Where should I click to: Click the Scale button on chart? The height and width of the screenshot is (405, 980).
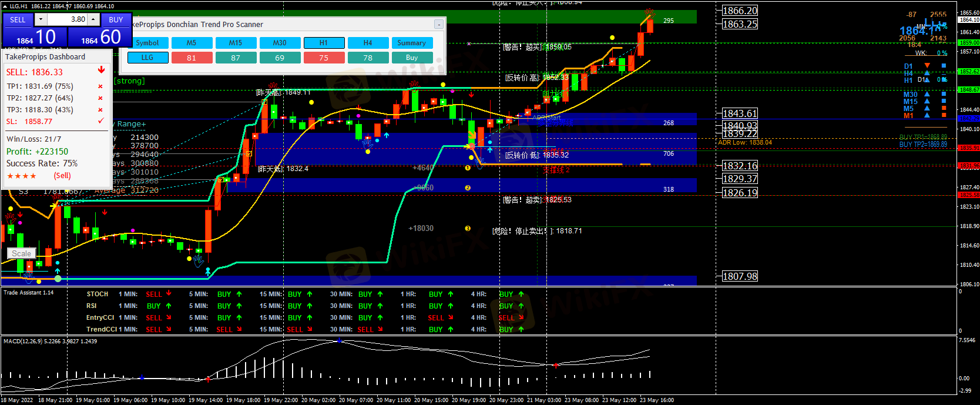coord(21,253)
